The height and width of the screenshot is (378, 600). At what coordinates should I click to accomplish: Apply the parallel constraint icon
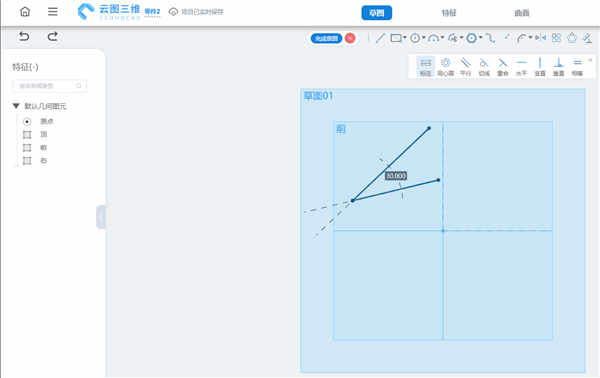(465, 67)
